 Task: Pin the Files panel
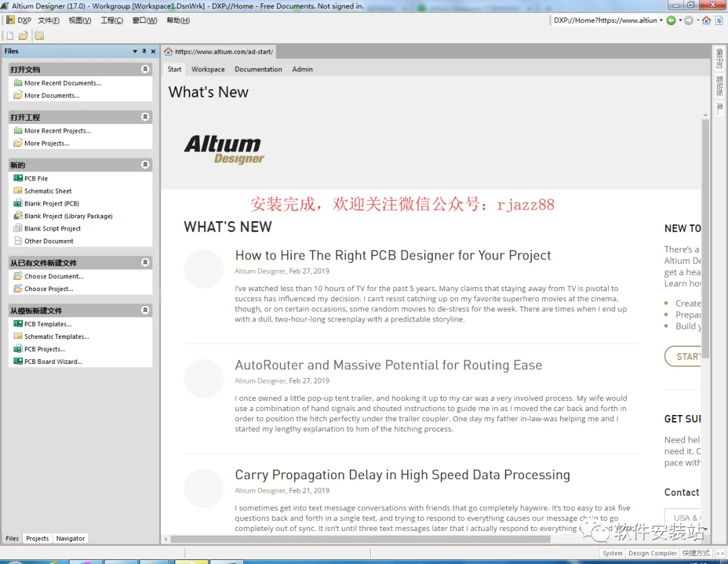tap(144, 51)
